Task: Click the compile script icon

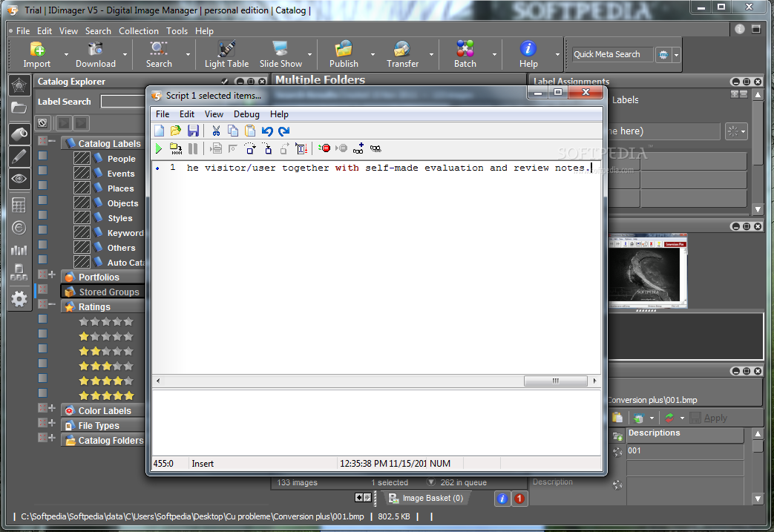Action: [176, 148]
